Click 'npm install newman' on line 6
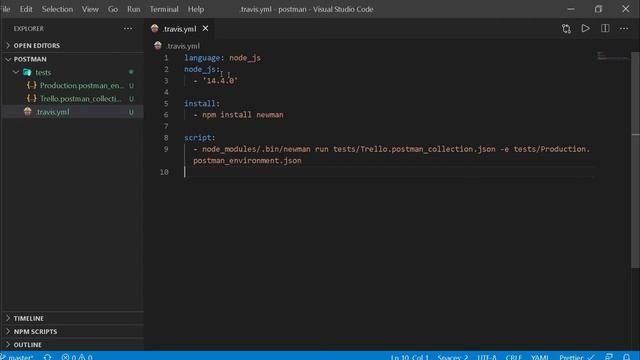640x360 pixels. pos(242,115)
